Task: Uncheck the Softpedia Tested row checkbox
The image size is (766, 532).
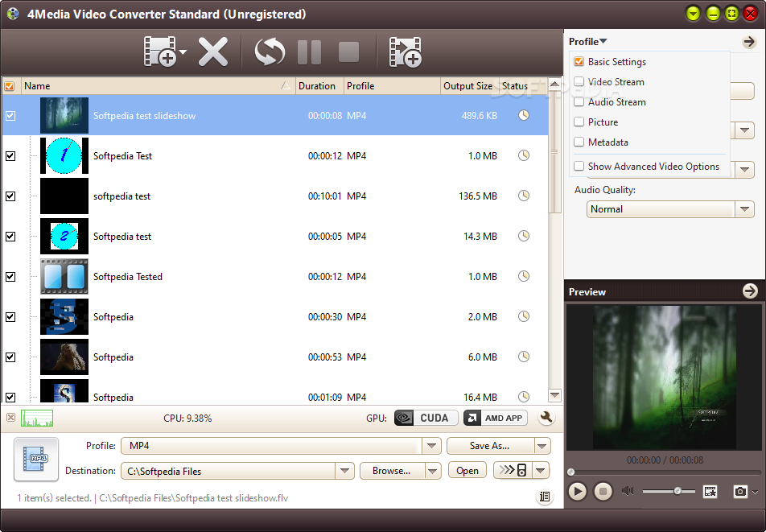Action: pyautogui.click(x=10, y=277)
